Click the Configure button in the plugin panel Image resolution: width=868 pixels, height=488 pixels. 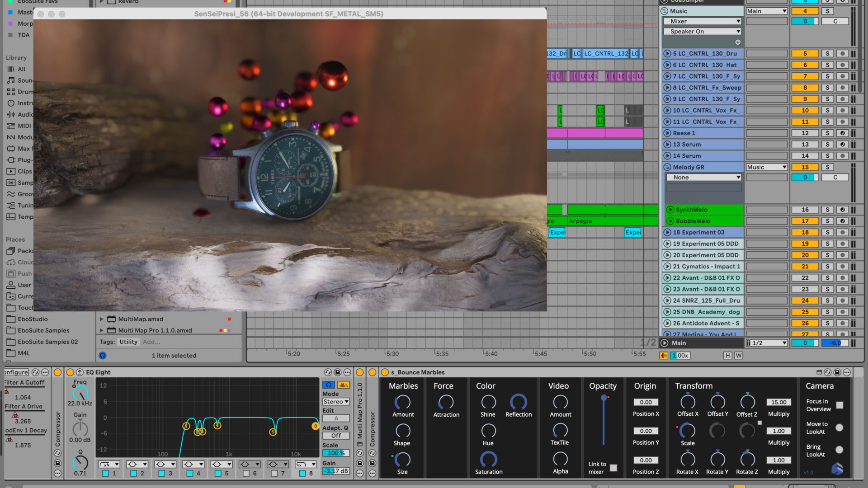point(16,372)
